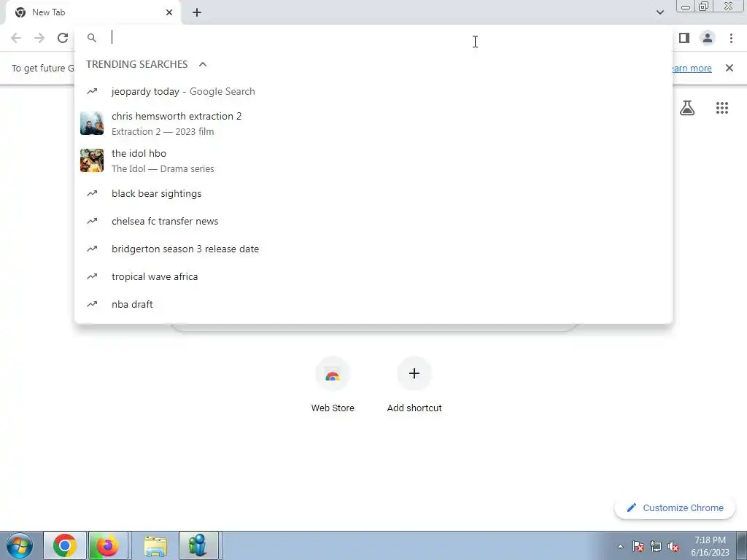747x560 pixels.
Task: Open the Chrome Labs flask icon
Action: [x=687, y=108]
